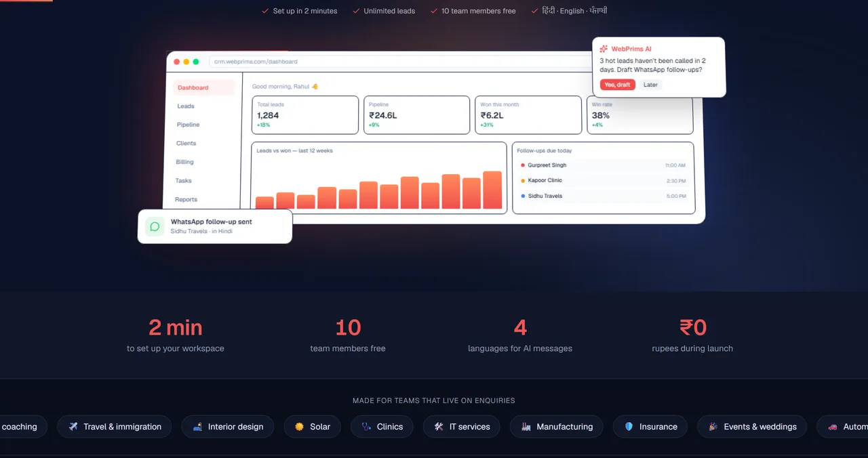Screen dimensions: 868x458
Task: Click the tools icon in IT services
Action: coord(439,427)
